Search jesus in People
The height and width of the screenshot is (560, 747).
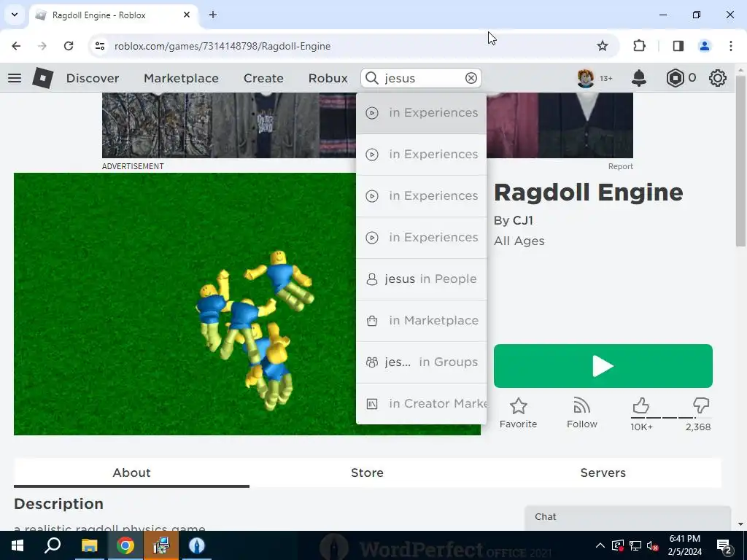point(421,279)
